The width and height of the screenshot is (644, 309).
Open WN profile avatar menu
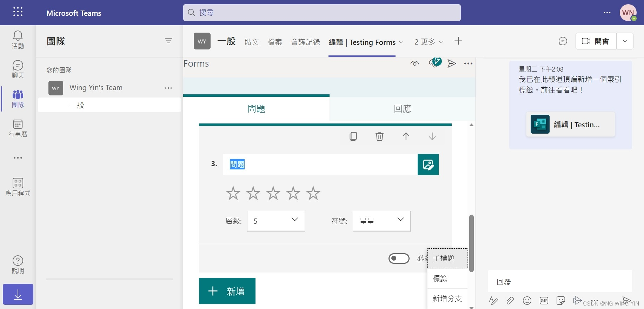tap(628, 13)
